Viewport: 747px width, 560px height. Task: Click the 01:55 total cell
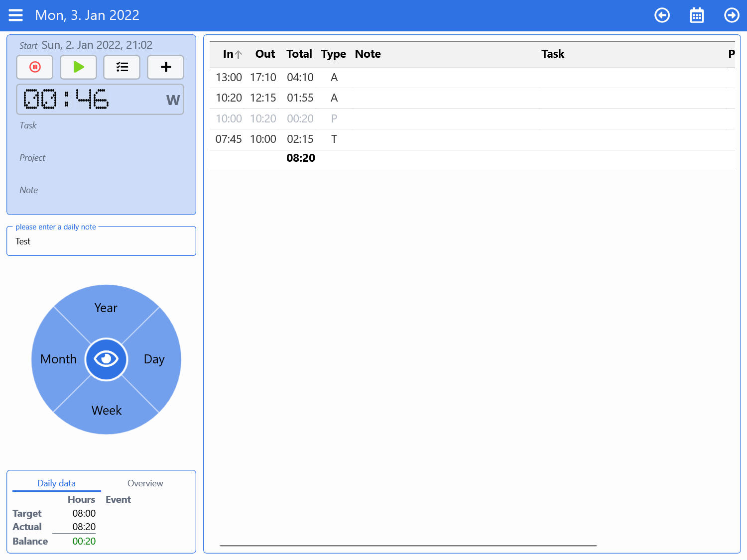tap(300, 98)
